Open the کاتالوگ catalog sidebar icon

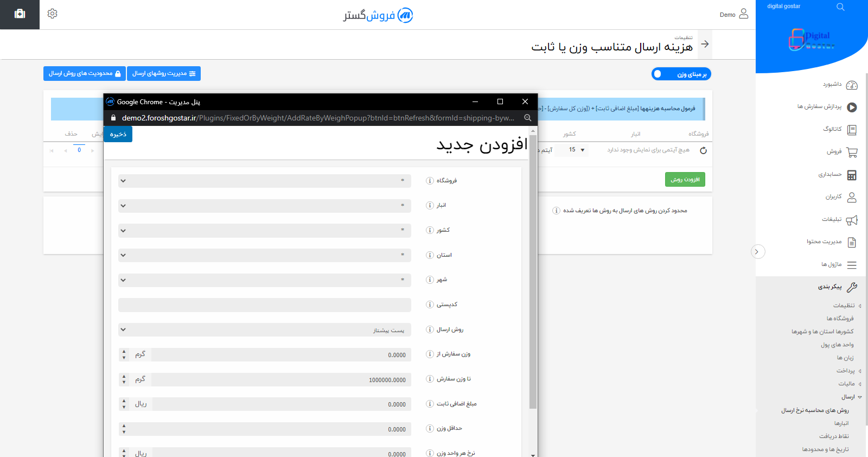point(852,130)
